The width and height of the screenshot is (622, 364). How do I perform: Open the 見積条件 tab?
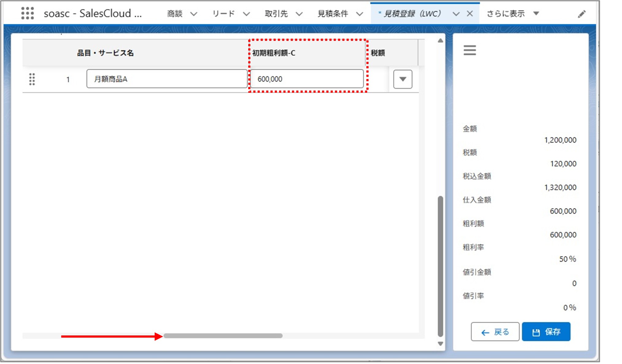333,13
